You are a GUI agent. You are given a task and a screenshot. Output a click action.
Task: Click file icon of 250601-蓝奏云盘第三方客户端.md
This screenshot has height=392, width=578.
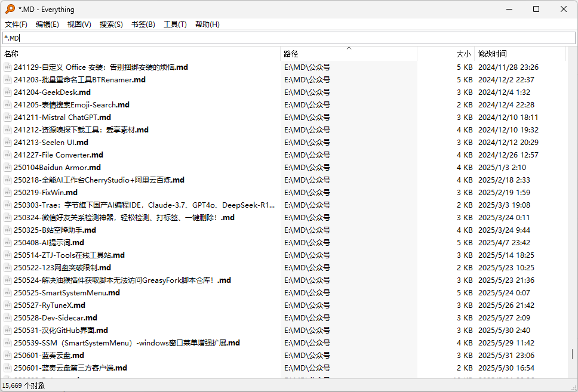click(7, 368)
